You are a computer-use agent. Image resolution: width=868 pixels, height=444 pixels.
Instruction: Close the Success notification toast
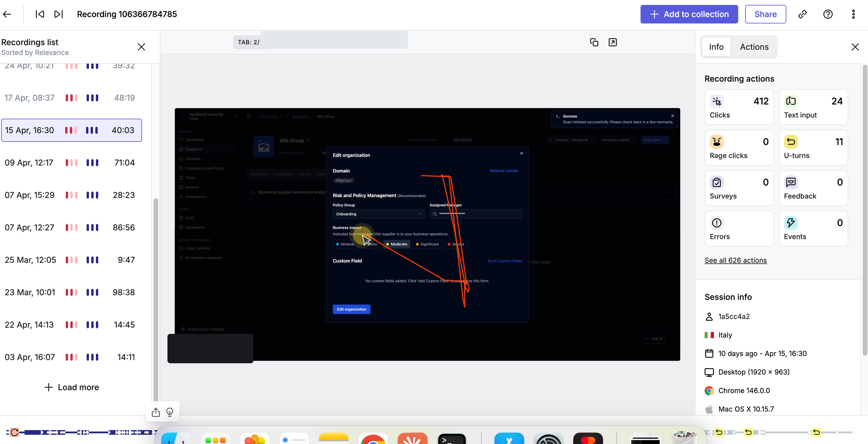point(672,116)
